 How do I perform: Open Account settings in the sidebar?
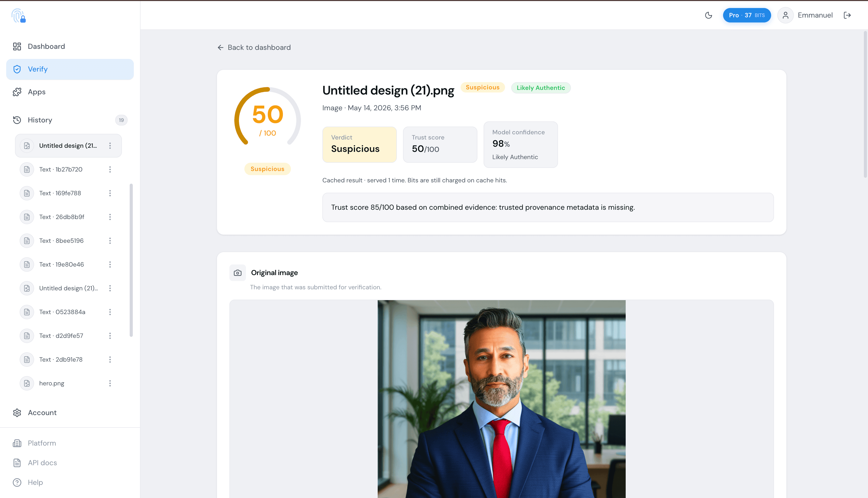[70, 413]
